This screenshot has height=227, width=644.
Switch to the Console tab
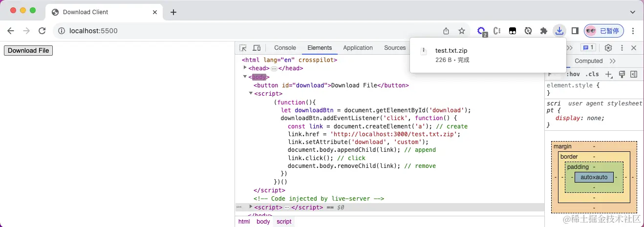point(285,48)
